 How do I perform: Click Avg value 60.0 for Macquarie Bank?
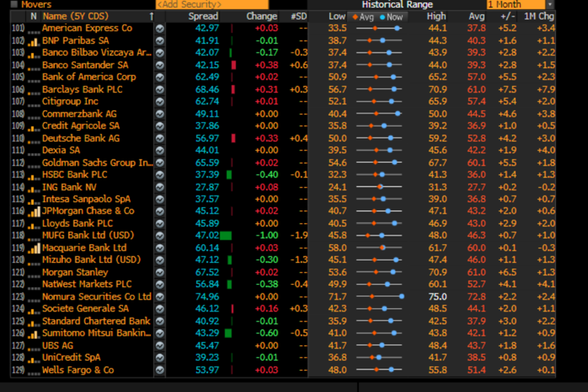[x=476, y=248]
